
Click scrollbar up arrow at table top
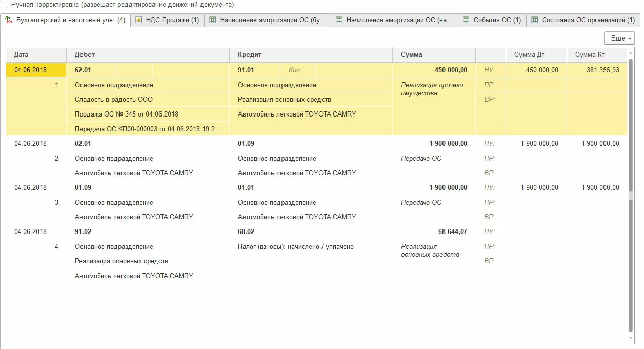(631, 53)
